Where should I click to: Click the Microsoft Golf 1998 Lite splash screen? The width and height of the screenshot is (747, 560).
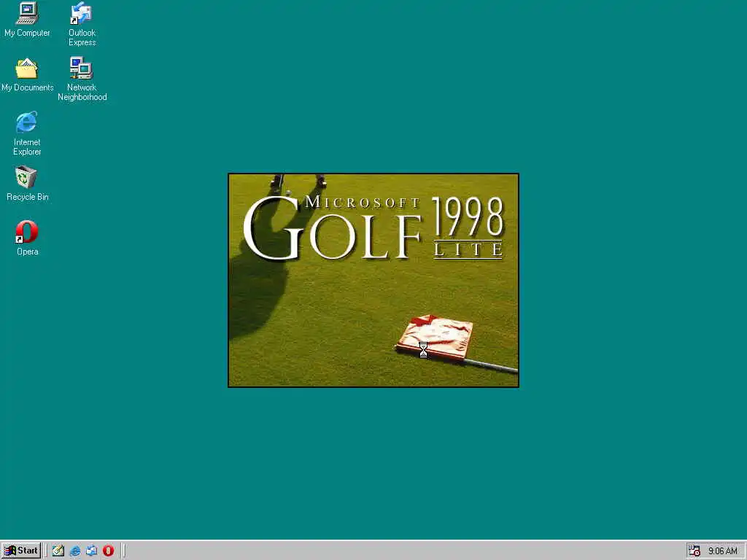pos(373,280)
